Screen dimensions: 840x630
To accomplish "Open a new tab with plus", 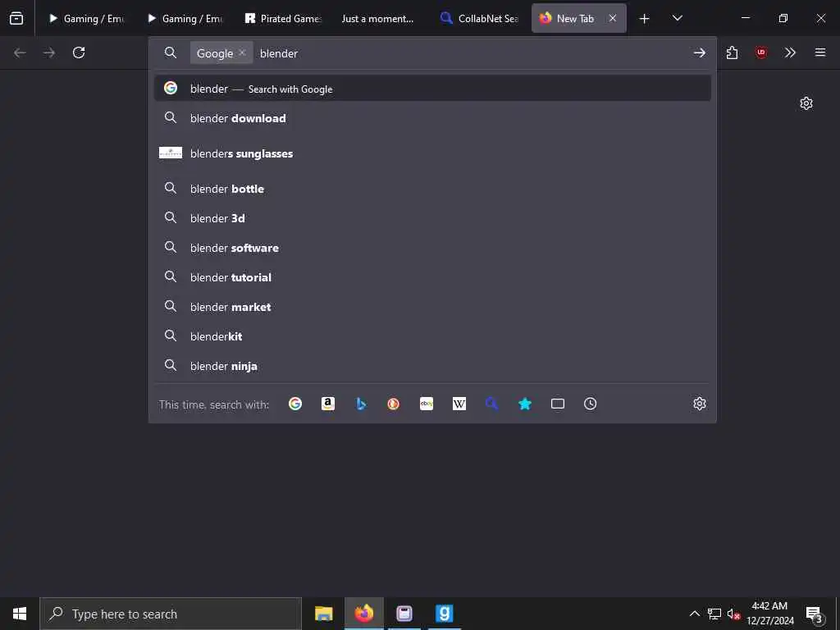I will [645, 18].
